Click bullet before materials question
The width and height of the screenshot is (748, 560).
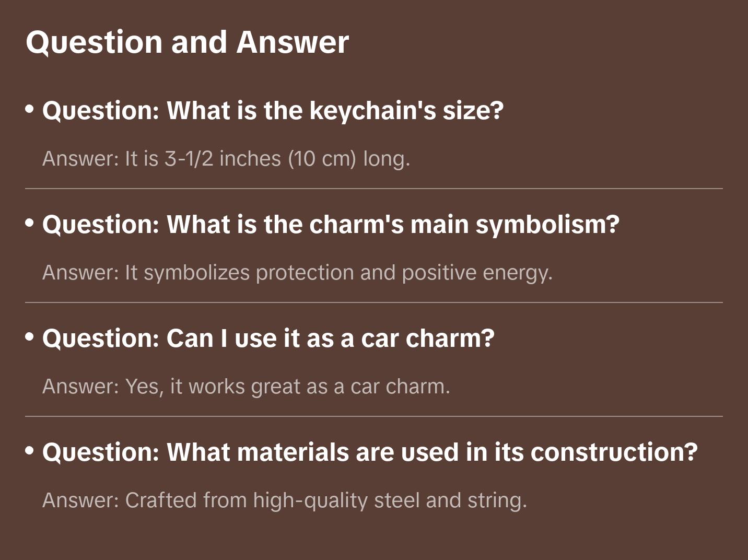(x=30, y=450)
